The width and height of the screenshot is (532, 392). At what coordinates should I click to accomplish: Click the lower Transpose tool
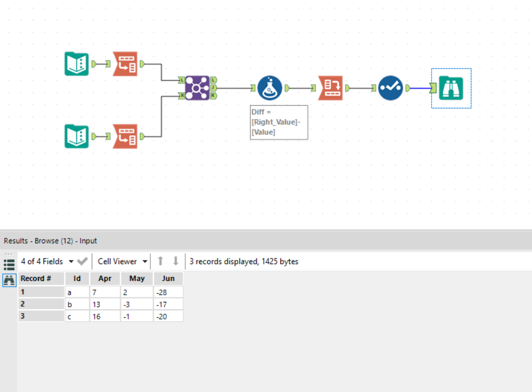coord(125,136)
